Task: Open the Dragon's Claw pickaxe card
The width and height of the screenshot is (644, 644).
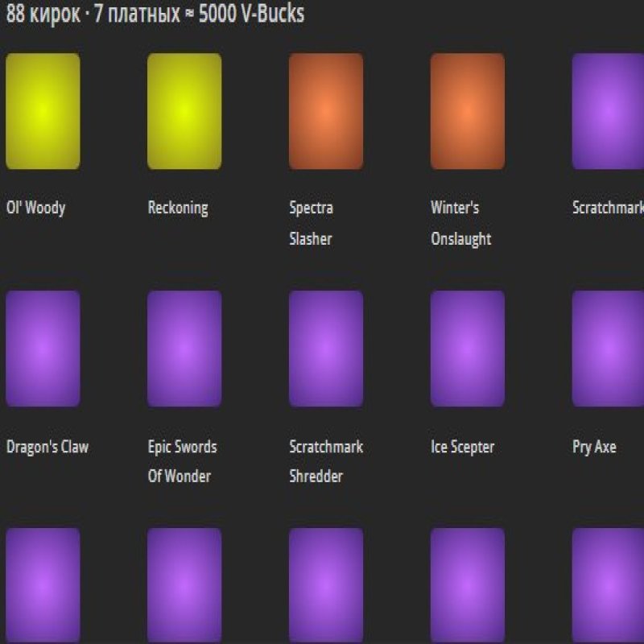Action: tap(43, 349)
